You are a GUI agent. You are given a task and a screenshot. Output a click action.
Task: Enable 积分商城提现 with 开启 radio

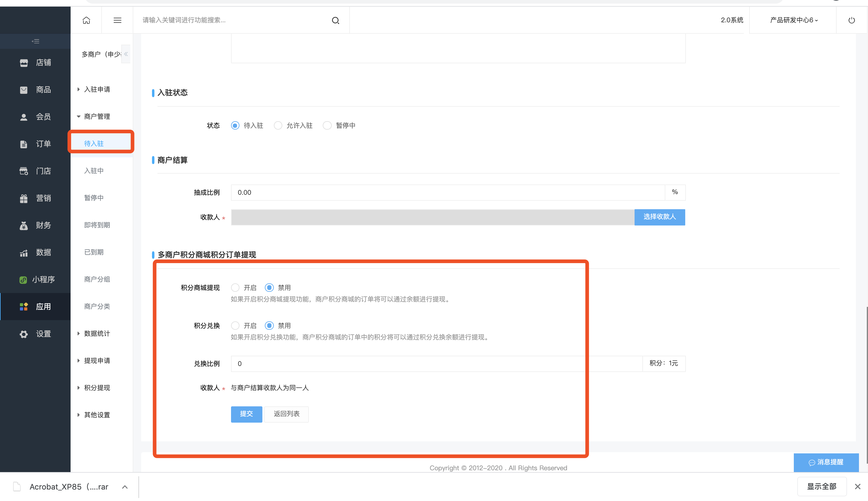pos(235,287)
